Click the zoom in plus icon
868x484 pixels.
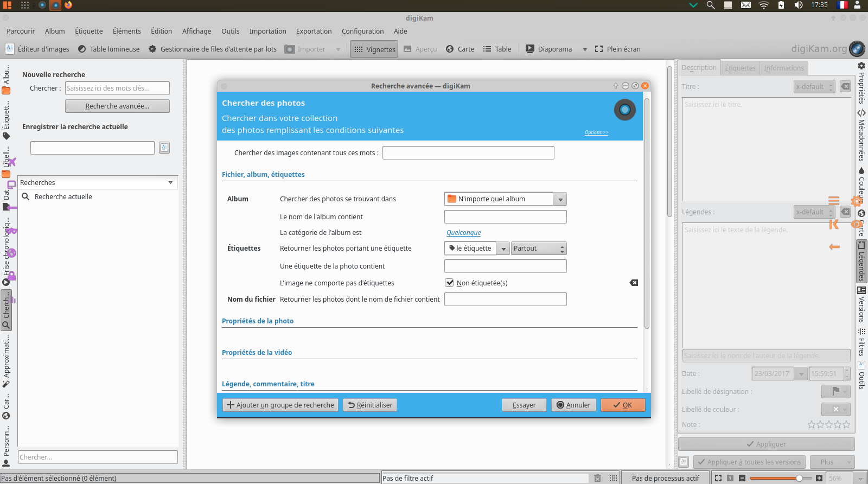tap(819, 478)
